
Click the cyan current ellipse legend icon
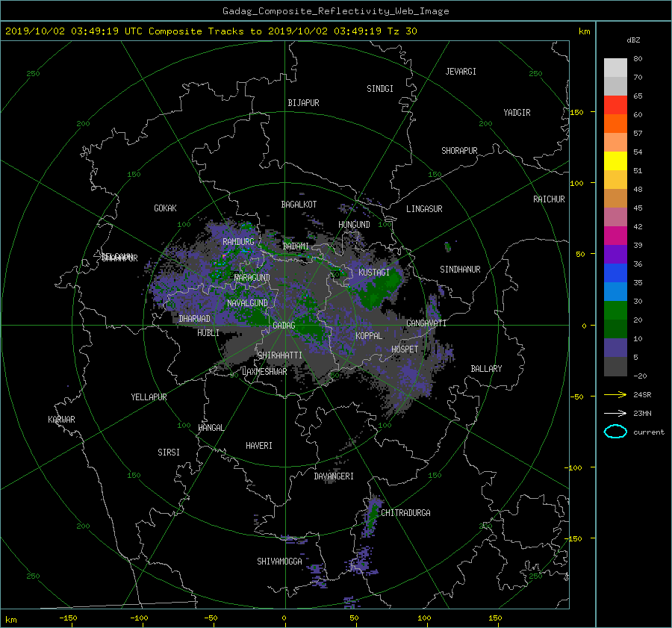[615, 432]
